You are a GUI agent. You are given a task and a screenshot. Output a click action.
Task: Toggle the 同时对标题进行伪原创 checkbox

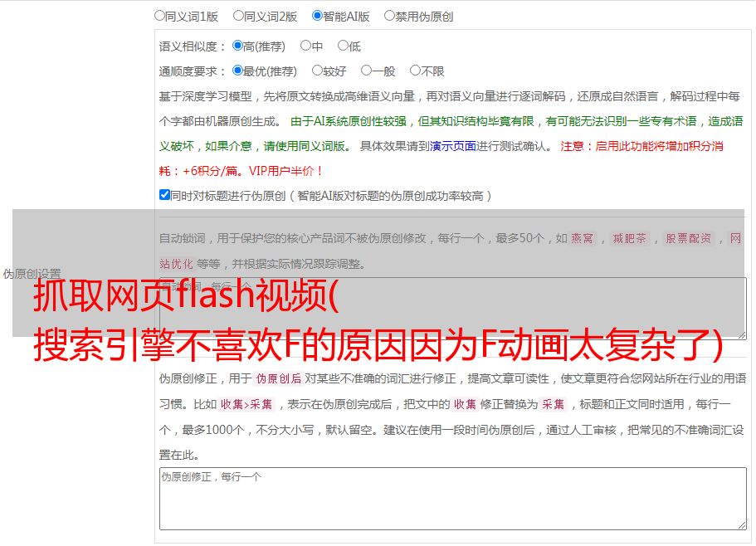click(164, 195)
